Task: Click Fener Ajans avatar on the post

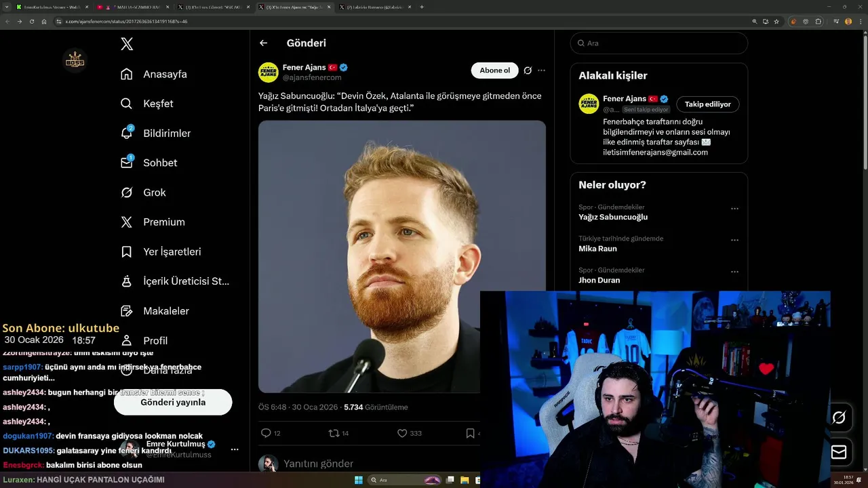Action: (269, 73)
